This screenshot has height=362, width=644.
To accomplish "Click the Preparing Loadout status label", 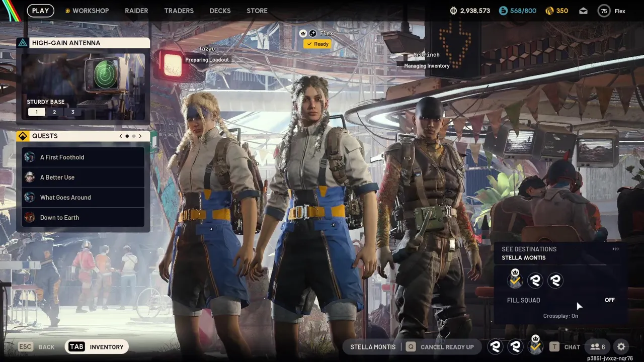I will tap(207, 60).
